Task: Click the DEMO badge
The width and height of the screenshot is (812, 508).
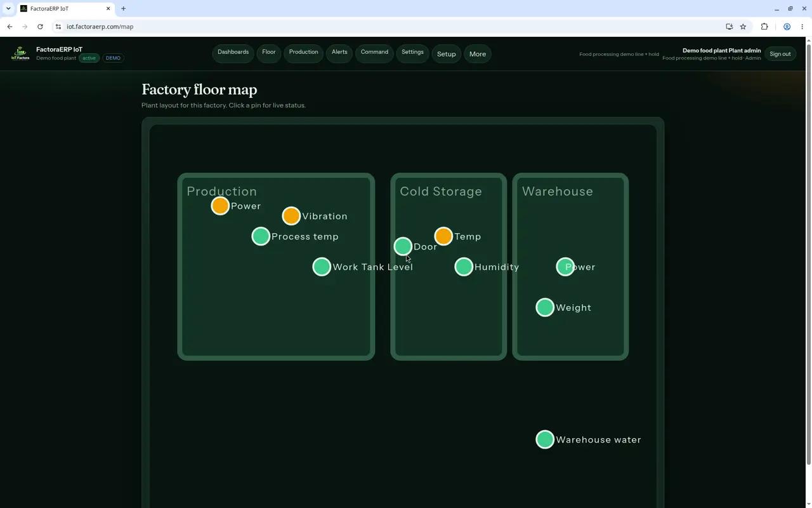Action: [x=113, y=58]
